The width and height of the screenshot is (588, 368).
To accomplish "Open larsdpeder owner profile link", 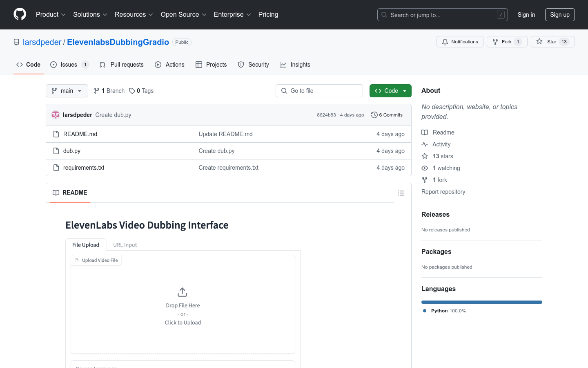I will 42,42.
